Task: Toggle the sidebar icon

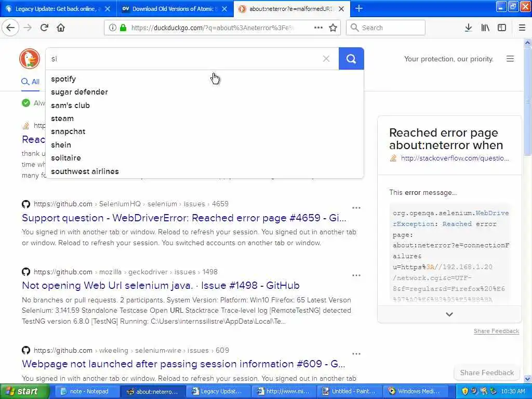Action: pyautogui.click(x=502, y=28)
